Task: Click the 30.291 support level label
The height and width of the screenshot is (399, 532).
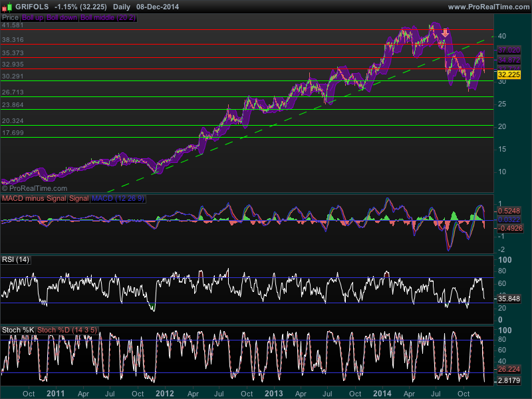Action: pos(13,76)
